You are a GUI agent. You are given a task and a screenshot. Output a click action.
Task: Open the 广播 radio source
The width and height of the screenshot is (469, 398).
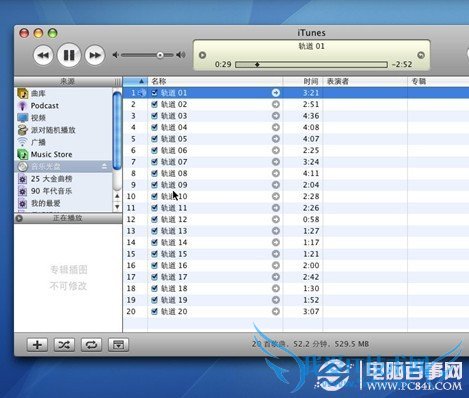click(64, 142)
